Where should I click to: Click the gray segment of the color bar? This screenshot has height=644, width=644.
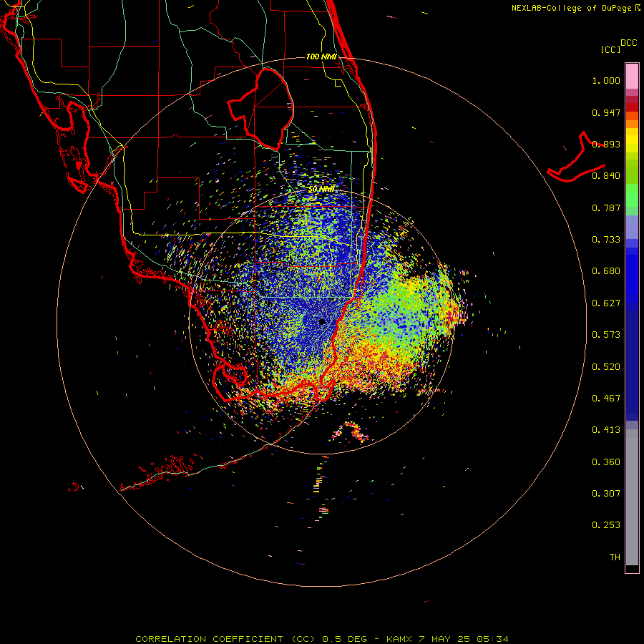coord(632,497)
